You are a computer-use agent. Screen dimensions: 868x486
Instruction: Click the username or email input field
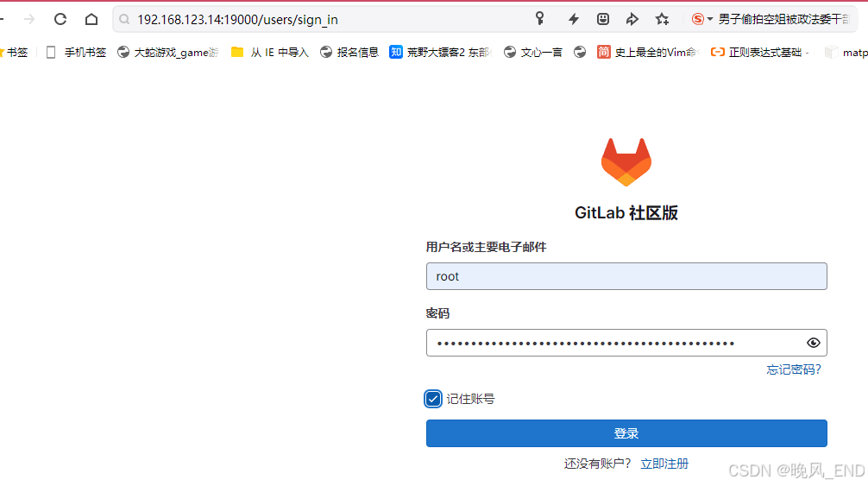626,276
